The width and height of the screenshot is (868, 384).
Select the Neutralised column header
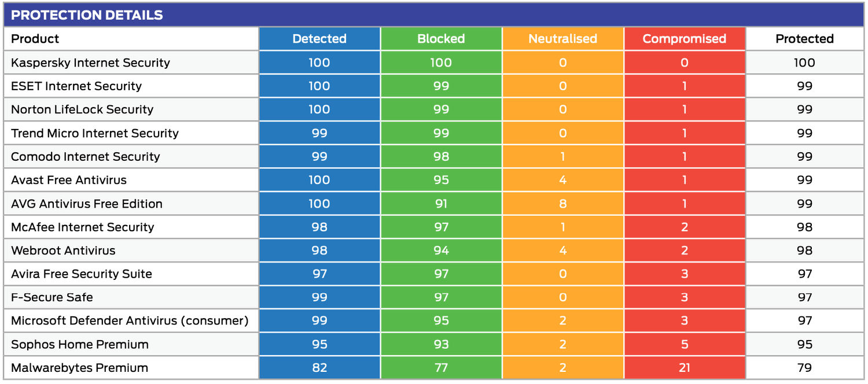pos(562,39)
